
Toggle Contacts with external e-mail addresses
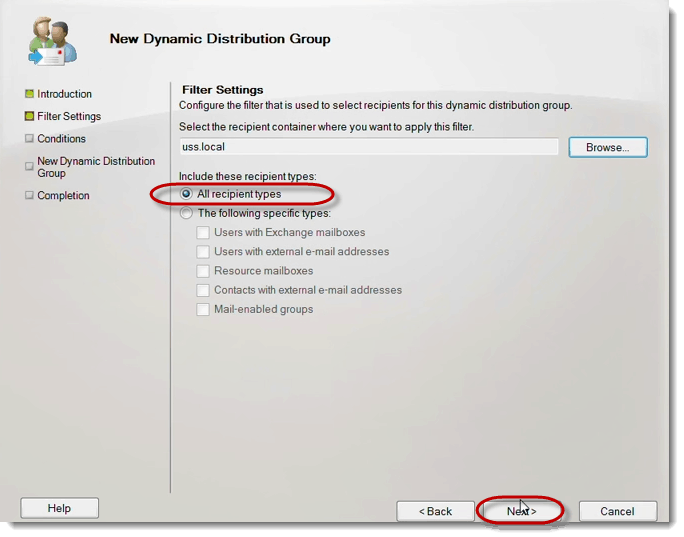tap(203, 290)
